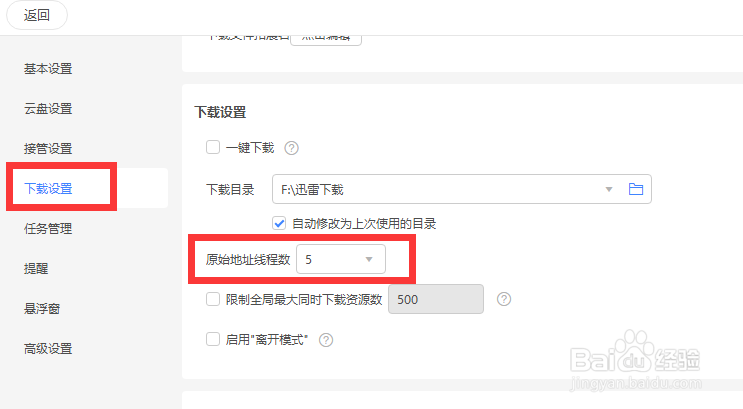743x409 pixels.
Task: Open 高级设置 in the sidebar
Action: point(48,349)
